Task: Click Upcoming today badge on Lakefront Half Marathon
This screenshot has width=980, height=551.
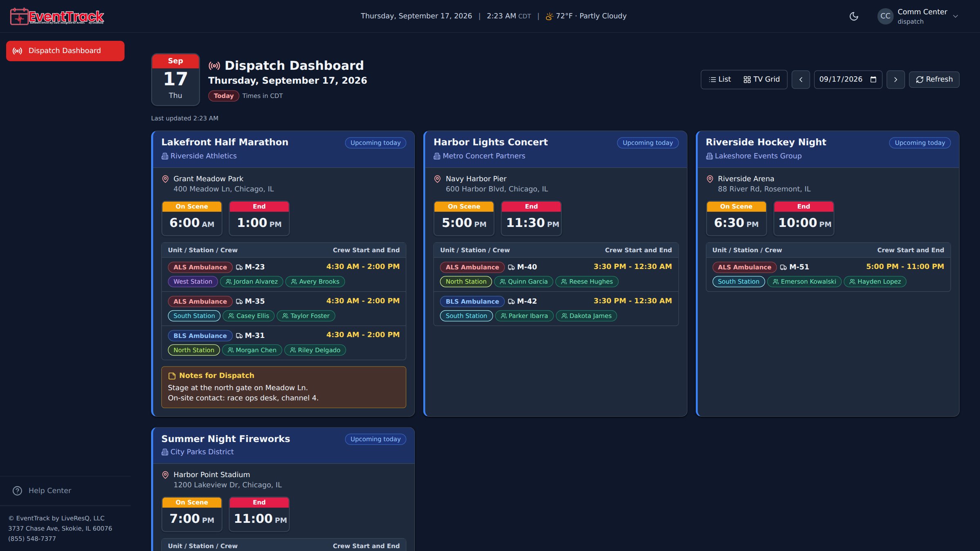Action: [x=375, y=143]
